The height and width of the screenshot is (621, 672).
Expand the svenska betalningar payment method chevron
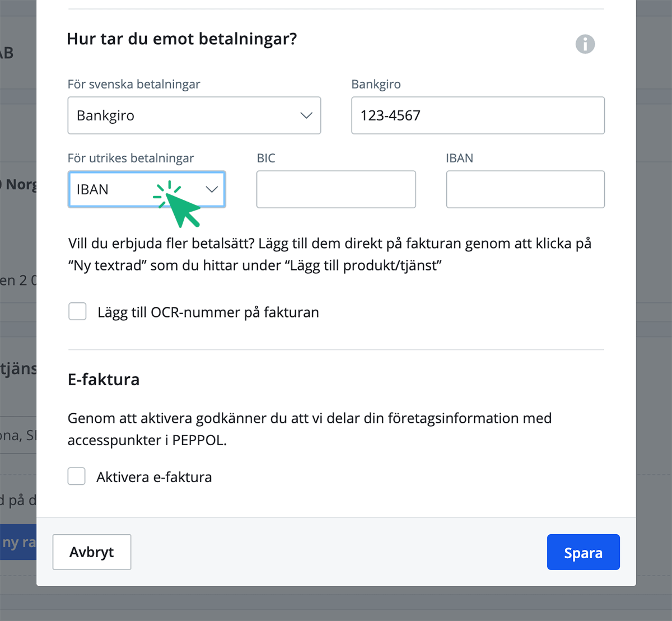pos(306,115)
